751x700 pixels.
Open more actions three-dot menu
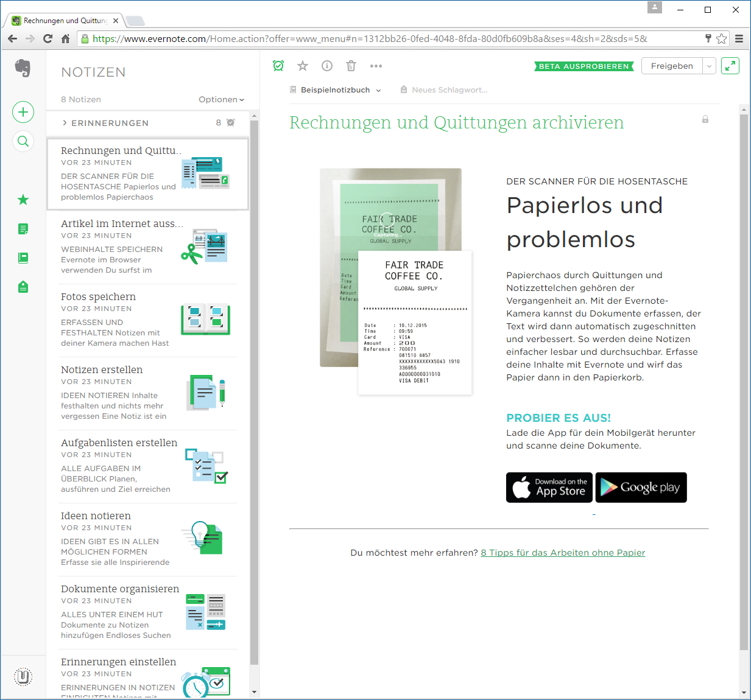(x=376, y=66)
